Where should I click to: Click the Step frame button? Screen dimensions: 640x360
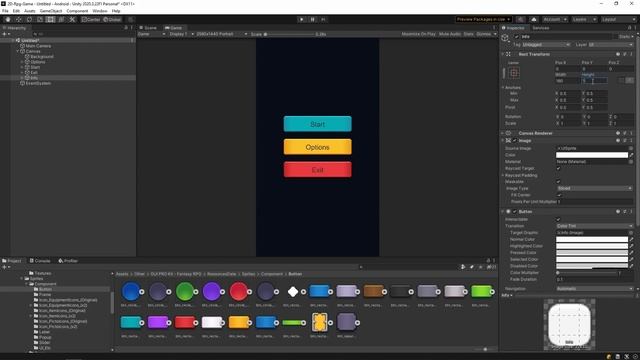coord(323,19)
